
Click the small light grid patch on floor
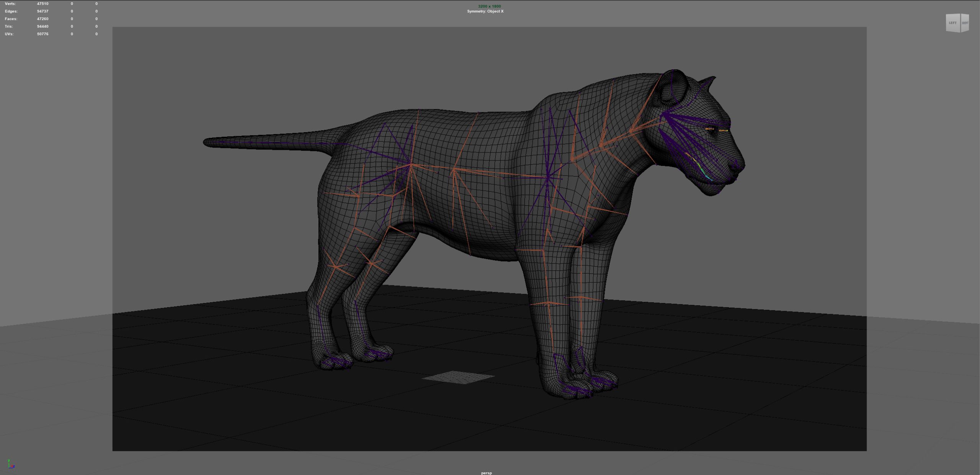tap(458, 377)
